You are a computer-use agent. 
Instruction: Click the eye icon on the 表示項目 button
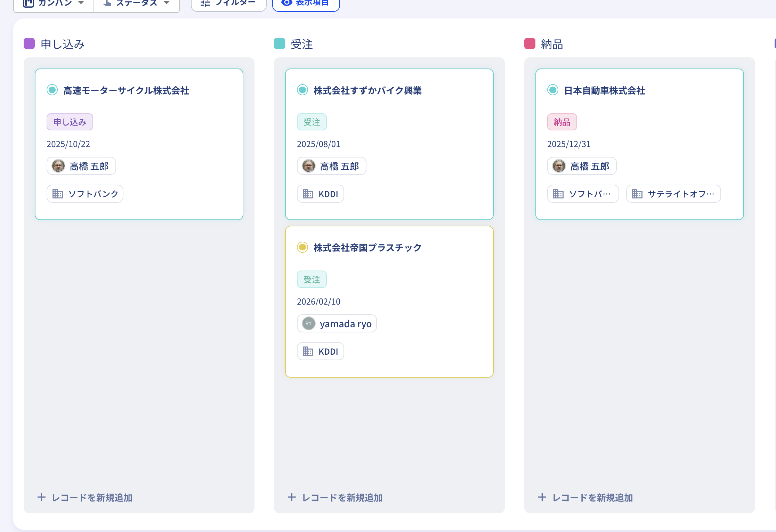tap(286, 2)
